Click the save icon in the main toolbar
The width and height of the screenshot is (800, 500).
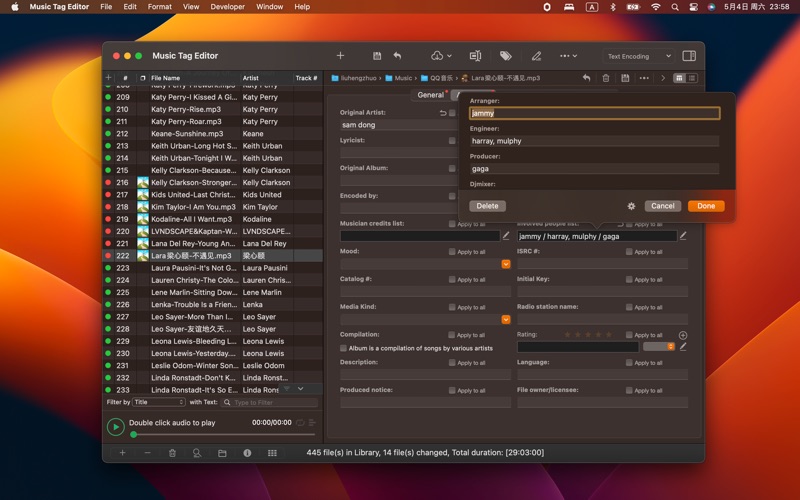point(377,56)
